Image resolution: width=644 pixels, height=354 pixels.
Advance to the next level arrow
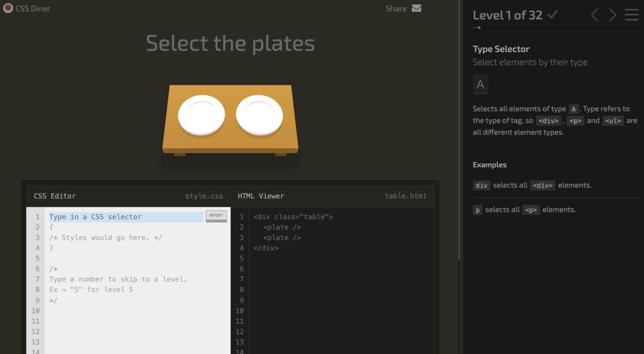(x=613, y=16)
